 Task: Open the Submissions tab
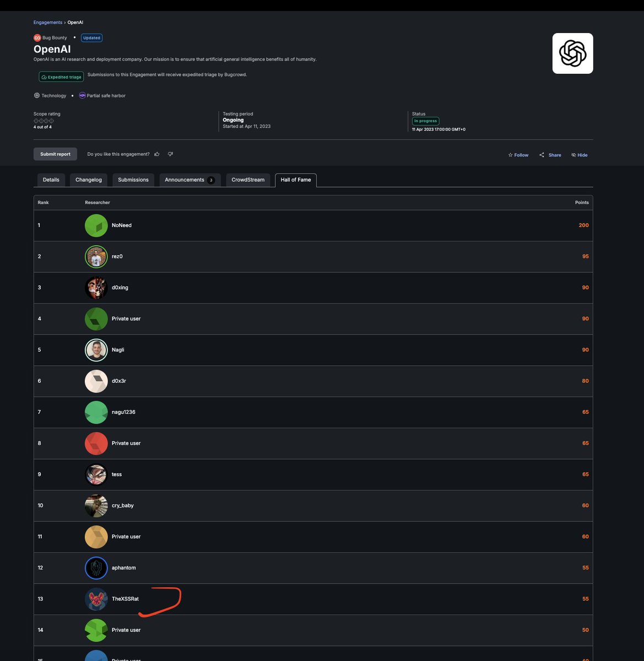click(x=133, y=180)
